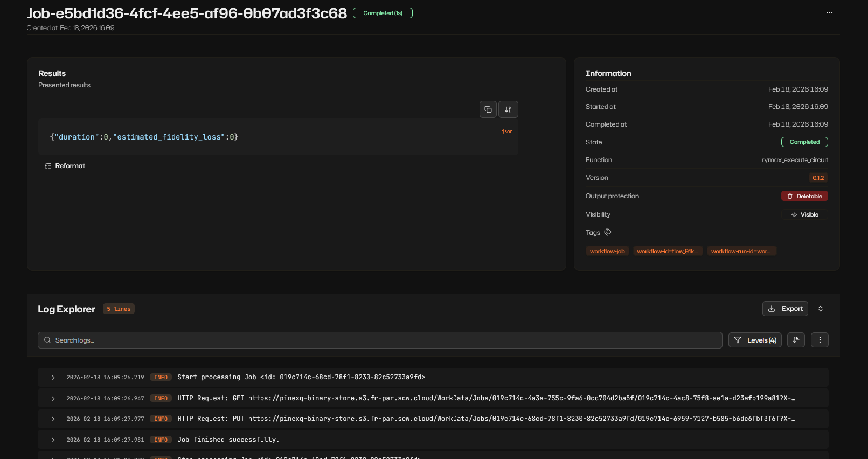
Task: Click the Started at date value
Action: (798, 107)
